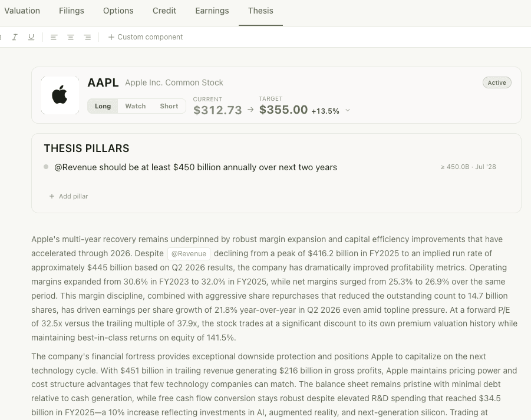
Task: Expand the target price chevron
Action: [348, 110]
